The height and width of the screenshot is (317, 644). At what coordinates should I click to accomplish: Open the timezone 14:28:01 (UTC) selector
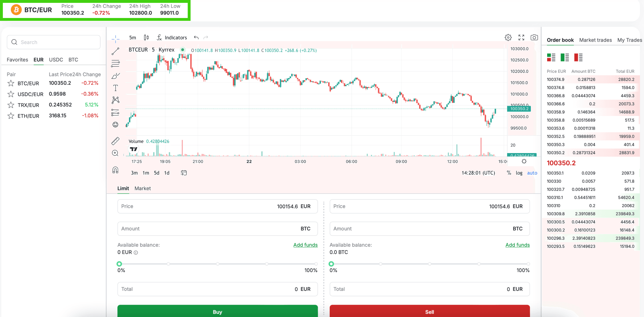click(x=478, y=173)
